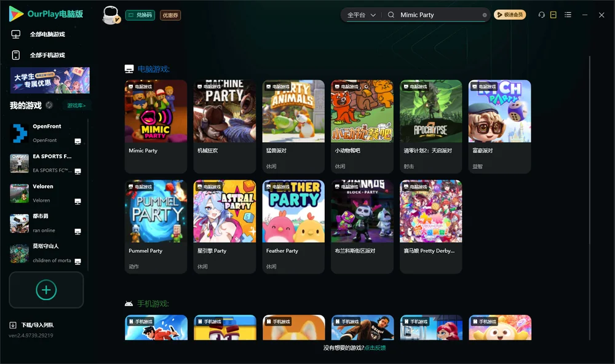Open the 布兰科斯街区派对 game card
Viewport: 615px width, 364px height.
[x=362, y=227]
